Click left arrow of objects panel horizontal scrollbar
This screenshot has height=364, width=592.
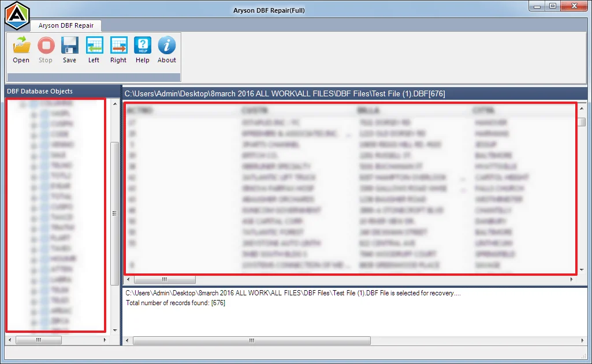pos(10,340)
